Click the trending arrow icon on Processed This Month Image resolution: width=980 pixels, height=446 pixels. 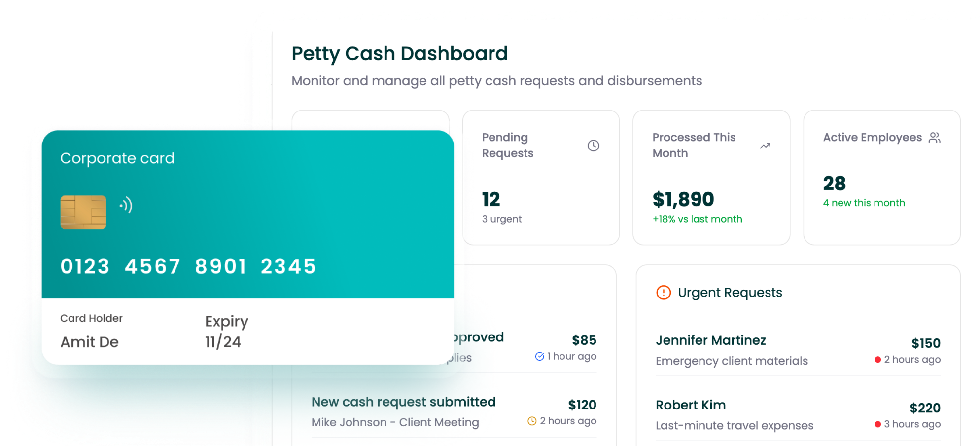765,146
